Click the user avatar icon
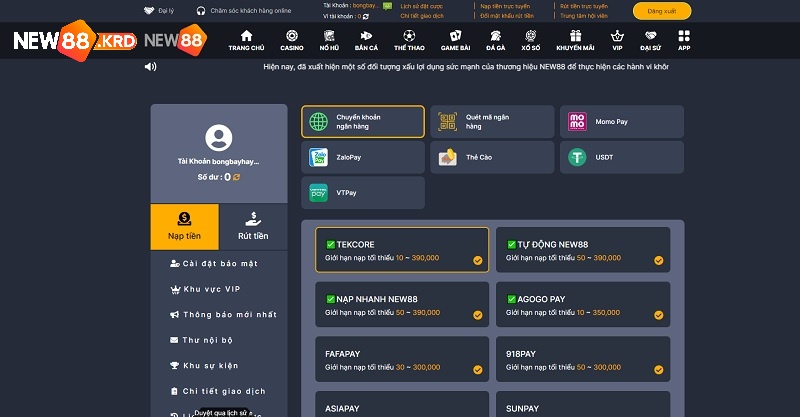The width and height of the screenshot is (800, 417). coord(219,138)
